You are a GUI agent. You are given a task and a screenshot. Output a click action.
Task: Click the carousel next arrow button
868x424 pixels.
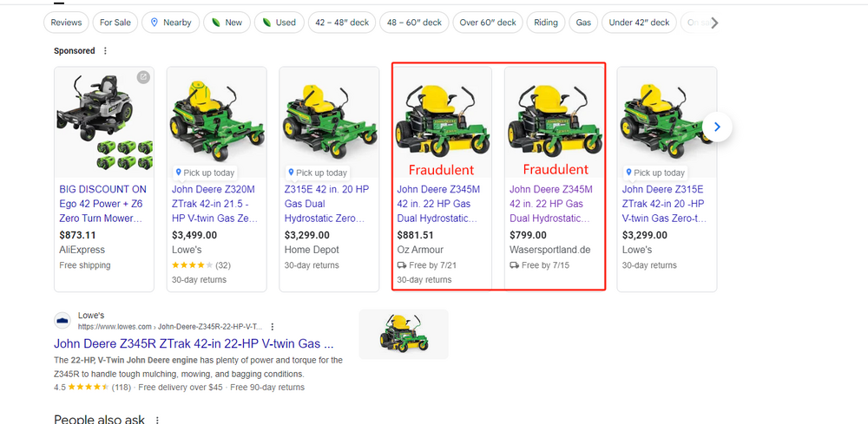tap(717, 127)
